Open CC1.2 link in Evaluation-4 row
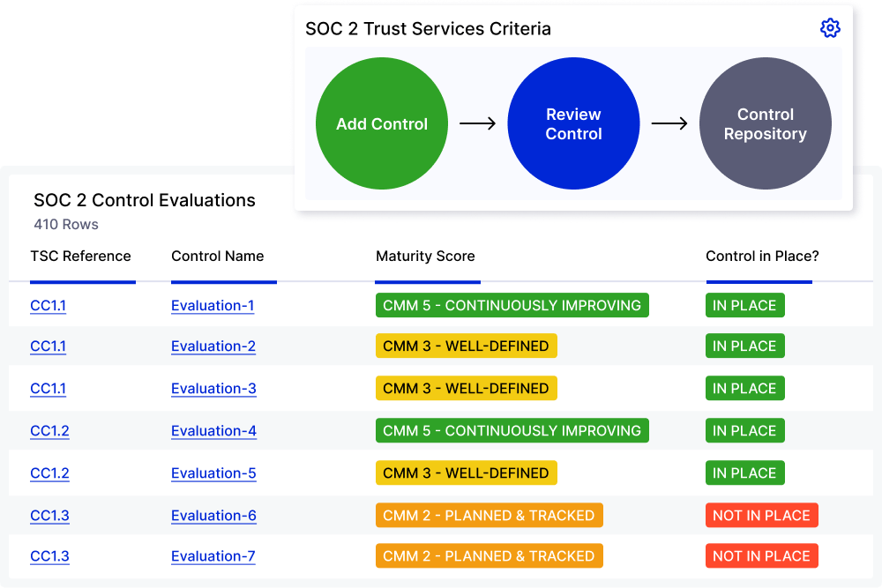Image resolution: width=882 pixels, height=588 pixels. click(49, 431)
